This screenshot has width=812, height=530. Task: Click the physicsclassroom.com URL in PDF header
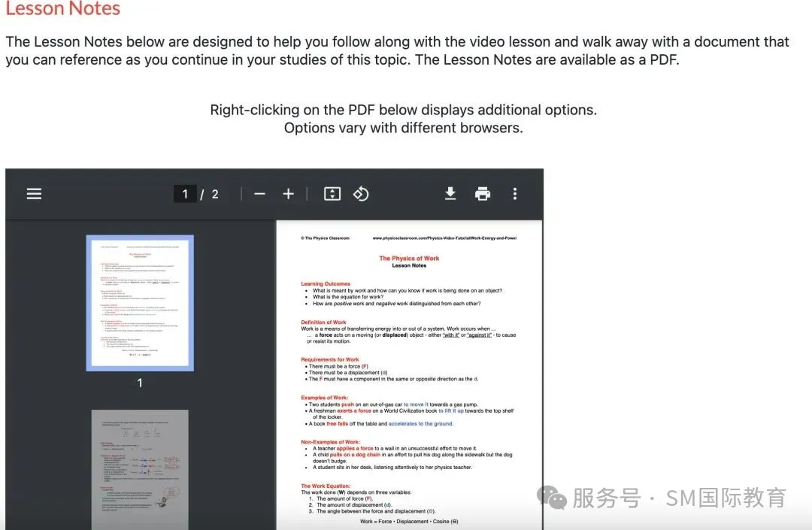tap(444, 238)
